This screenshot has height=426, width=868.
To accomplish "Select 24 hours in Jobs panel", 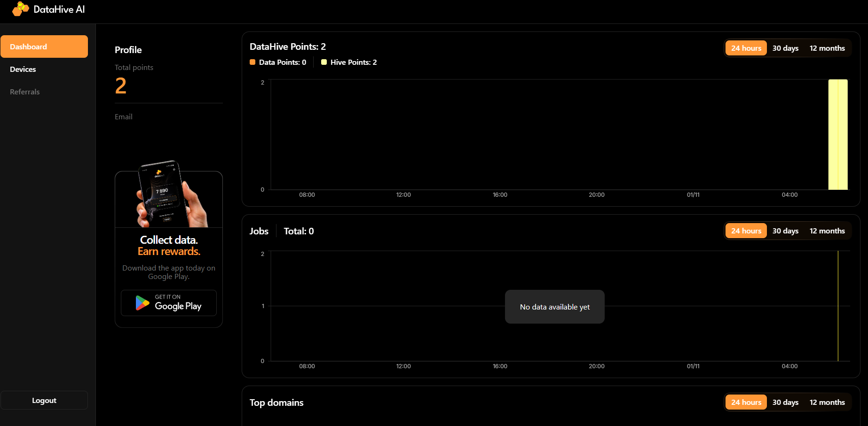I will click(x=746, y=231).
